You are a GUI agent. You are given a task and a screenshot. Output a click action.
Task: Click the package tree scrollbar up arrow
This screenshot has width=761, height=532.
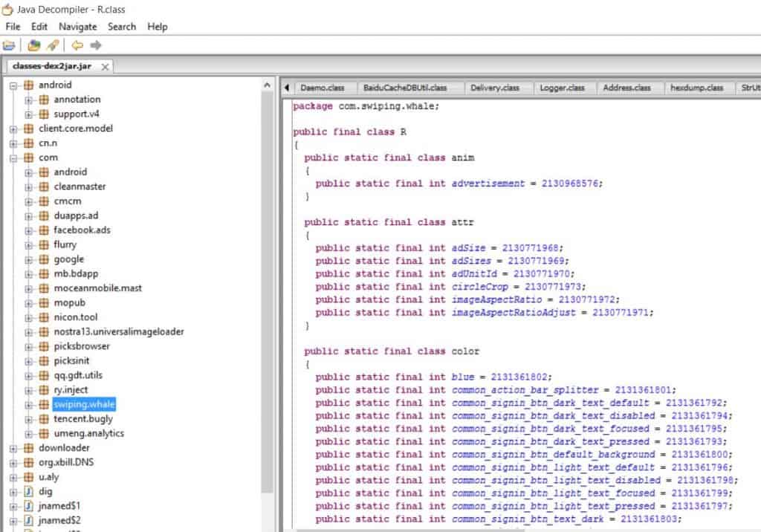click(x=267, y=85)
